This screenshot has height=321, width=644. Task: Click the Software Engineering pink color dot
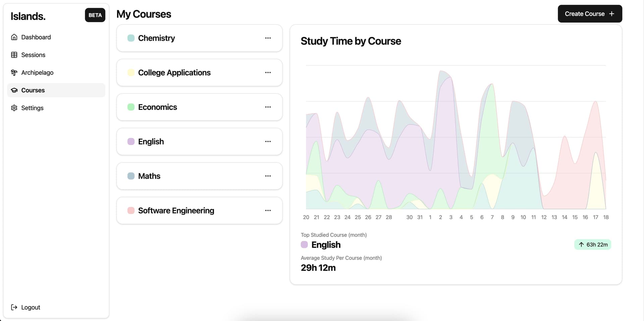click(131, 210)
